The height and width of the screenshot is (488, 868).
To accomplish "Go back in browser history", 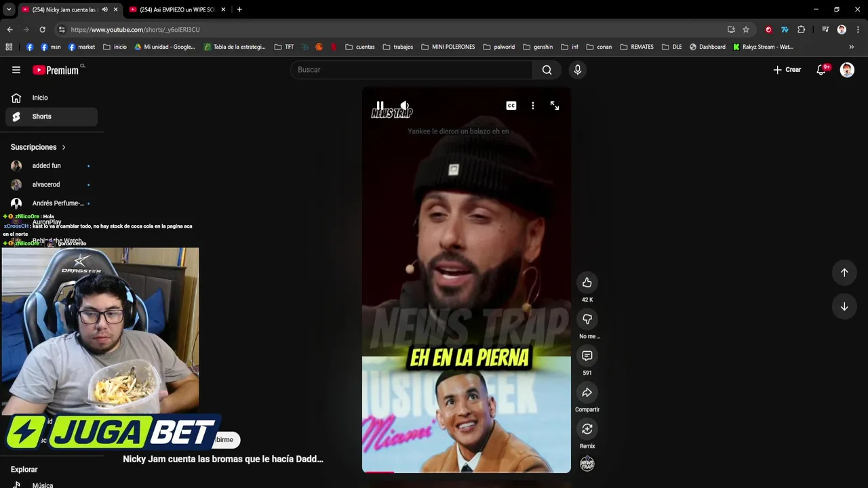I will 9,30.
